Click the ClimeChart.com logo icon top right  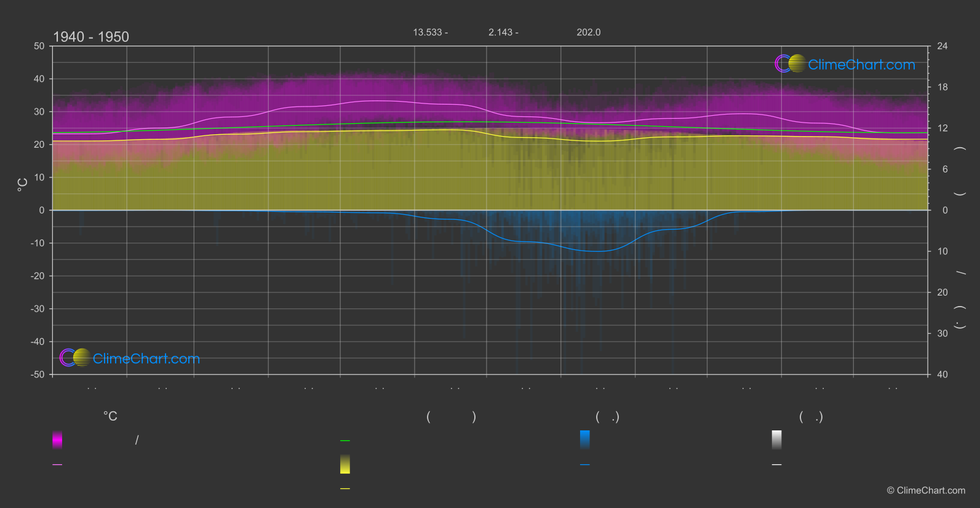790,63
